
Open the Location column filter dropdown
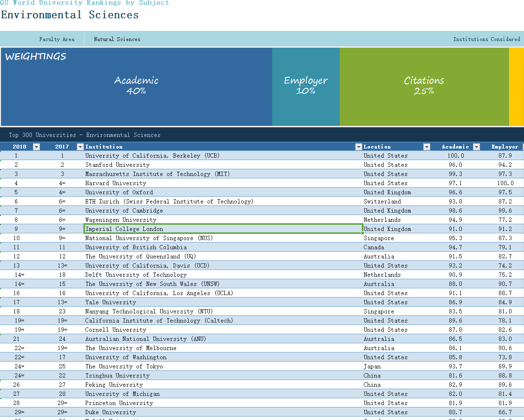(x=427, y=147)
